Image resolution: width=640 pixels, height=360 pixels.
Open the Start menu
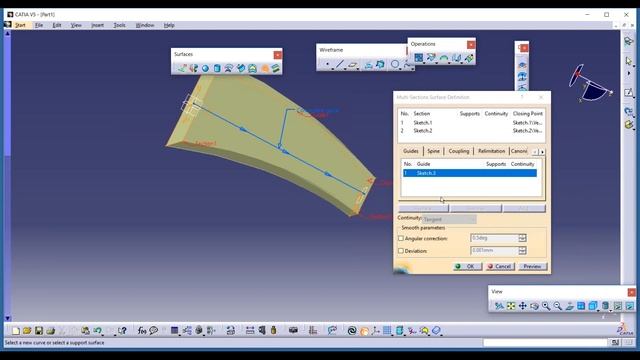click(20, 25)
